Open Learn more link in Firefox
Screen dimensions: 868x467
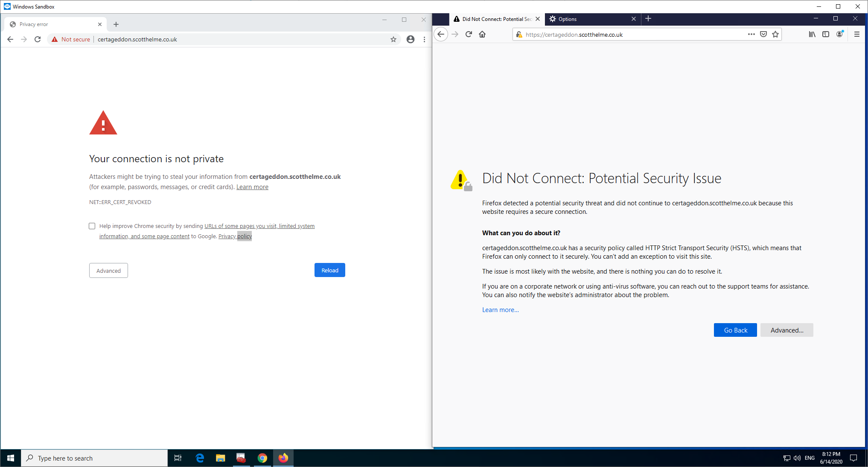point(501,310)
